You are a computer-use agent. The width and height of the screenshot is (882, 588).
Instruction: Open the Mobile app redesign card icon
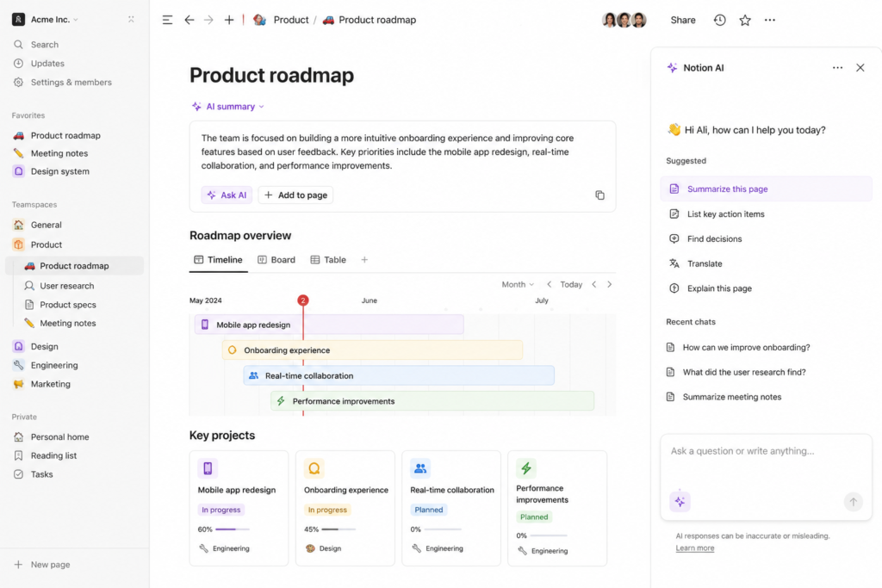click(208, 467)
